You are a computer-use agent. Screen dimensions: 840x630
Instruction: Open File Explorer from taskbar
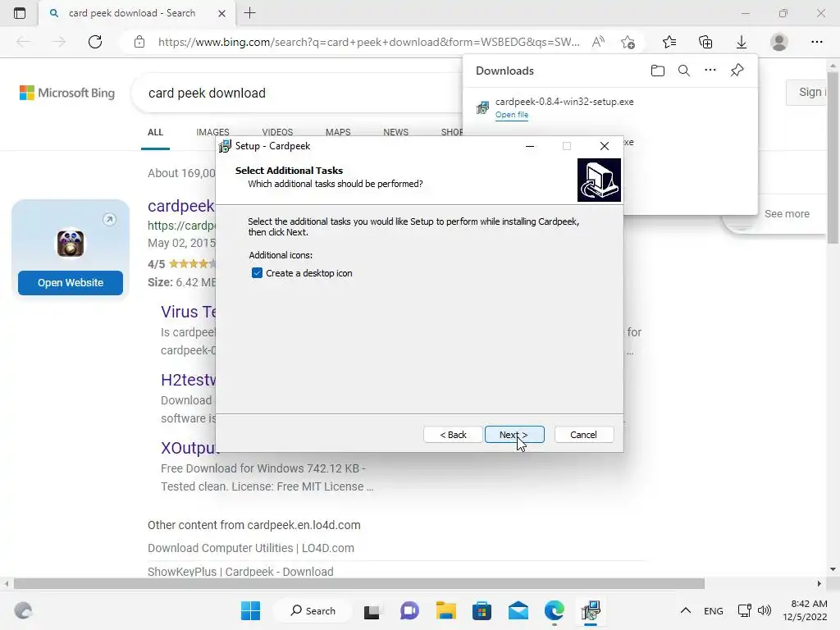tap(445, 610)
